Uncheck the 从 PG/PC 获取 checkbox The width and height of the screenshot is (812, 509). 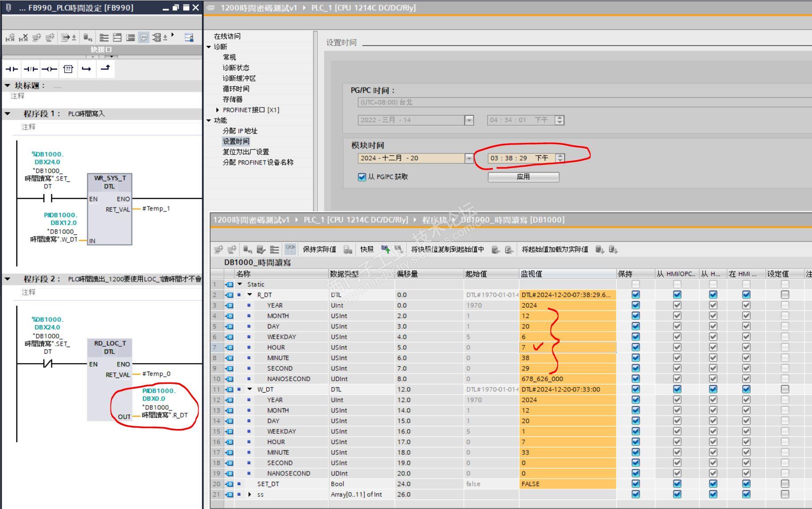362,177
